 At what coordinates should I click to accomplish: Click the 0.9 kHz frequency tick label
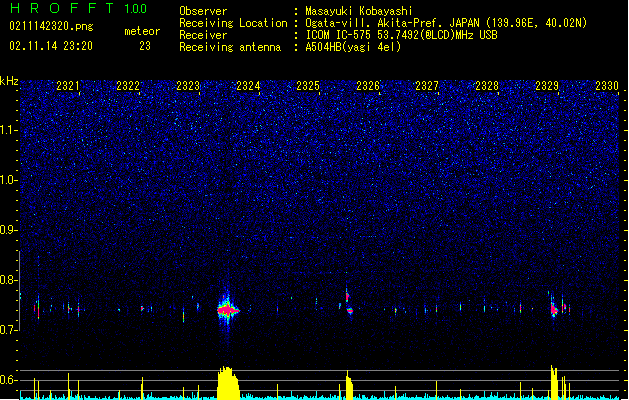click(x=8, y=229)
